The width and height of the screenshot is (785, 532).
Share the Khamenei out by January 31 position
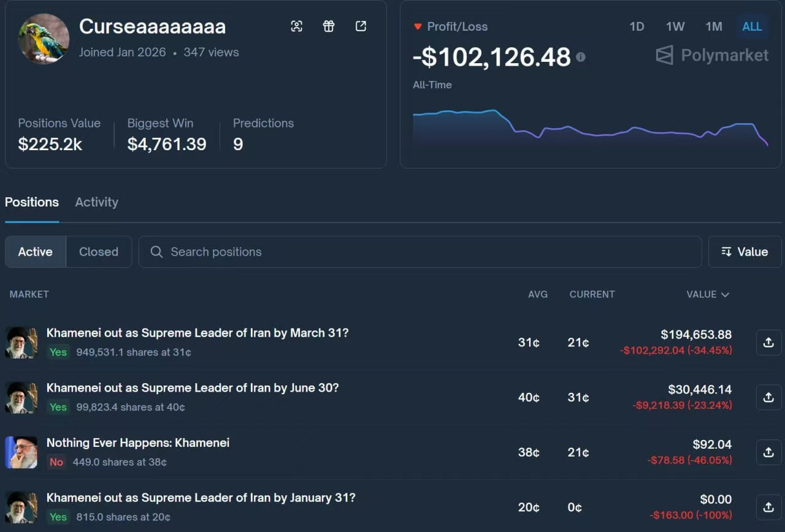[x=768, y=507]
